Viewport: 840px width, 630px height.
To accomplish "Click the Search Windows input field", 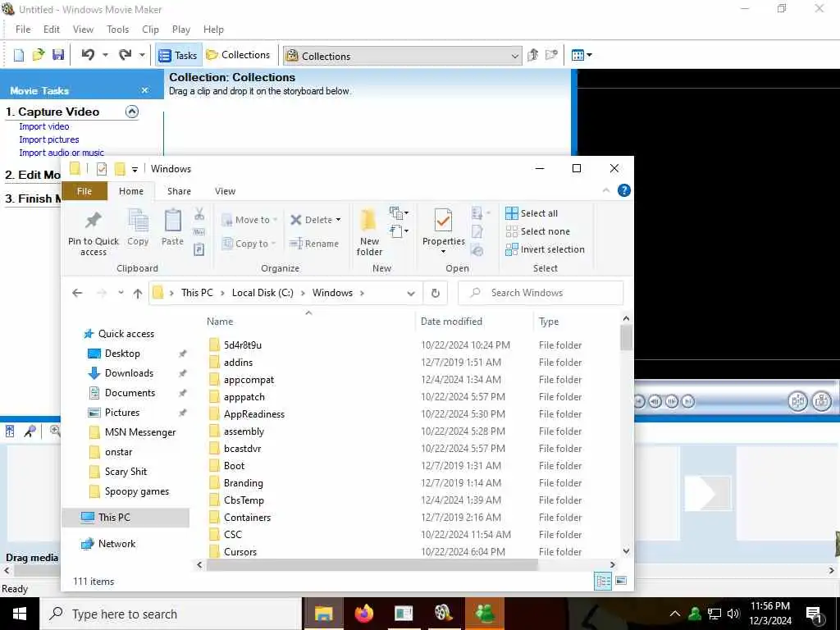I will (x=541, y=293).
